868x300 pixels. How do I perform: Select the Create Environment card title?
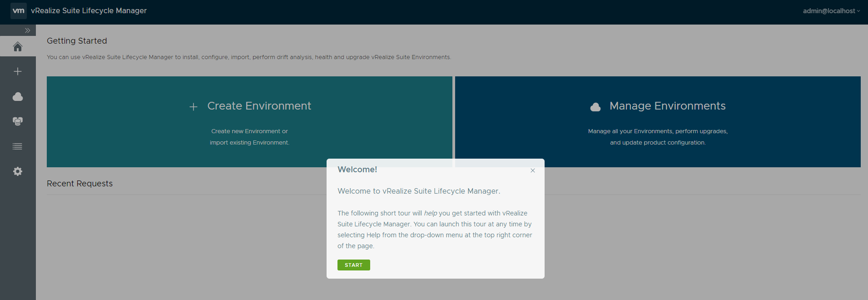point(259,106)
